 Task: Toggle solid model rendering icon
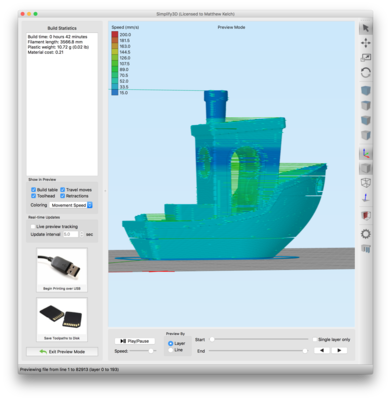[x=366, y=168]
